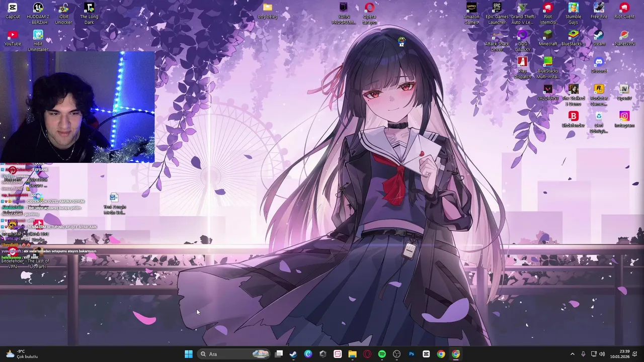Open Task View from the taskbar
This screenshot has width=644, height=362.
pos(279,354)
